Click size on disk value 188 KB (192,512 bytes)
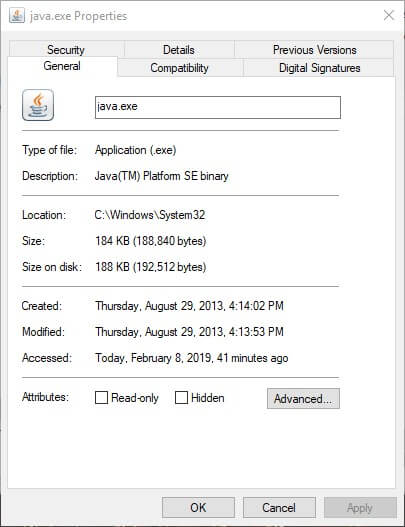 pyautogui.click(x=151, y=267)
